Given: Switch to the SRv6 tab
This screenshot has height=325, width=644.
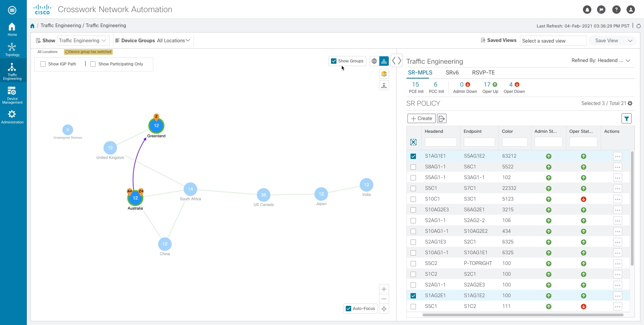Looking at the screenshot, I should pyautogui.click(x=452, y=72).
